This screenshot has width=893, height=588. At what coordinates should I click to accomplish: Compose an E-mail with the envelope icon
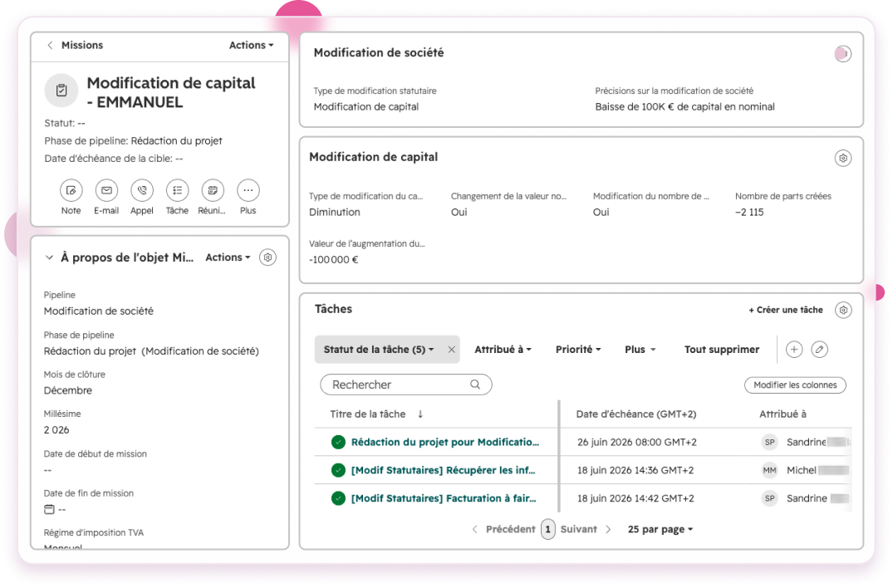click(106, 190)
